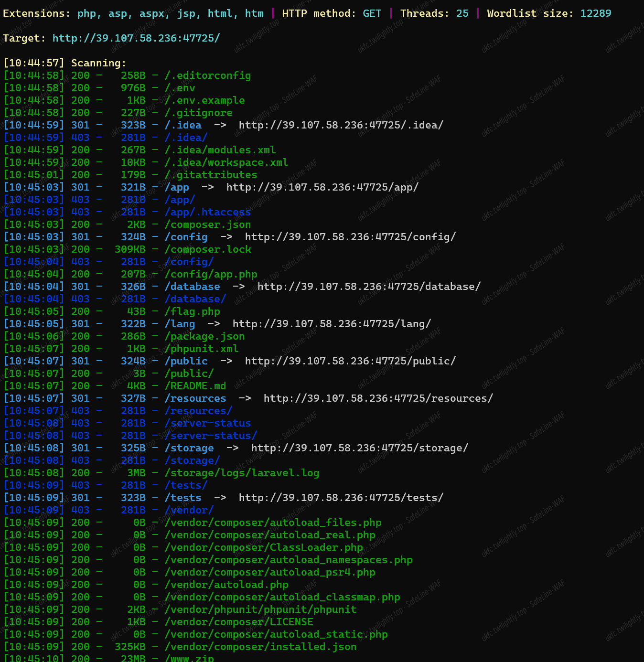Click the /www.zip result at bottom
The image size is (644, 662).
click(189, 658)
